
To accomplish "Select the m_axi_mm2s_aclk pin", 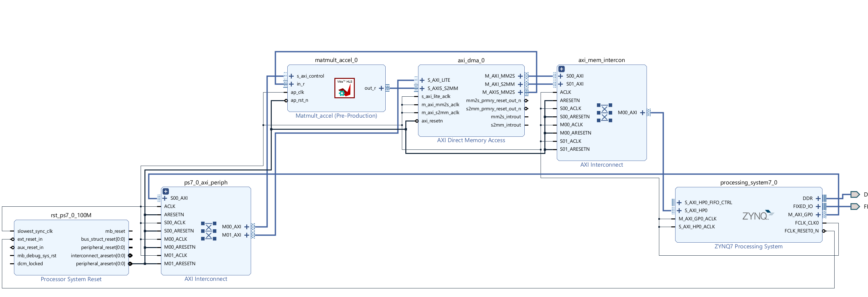I will pyautogui.click(x=440, y=105).
